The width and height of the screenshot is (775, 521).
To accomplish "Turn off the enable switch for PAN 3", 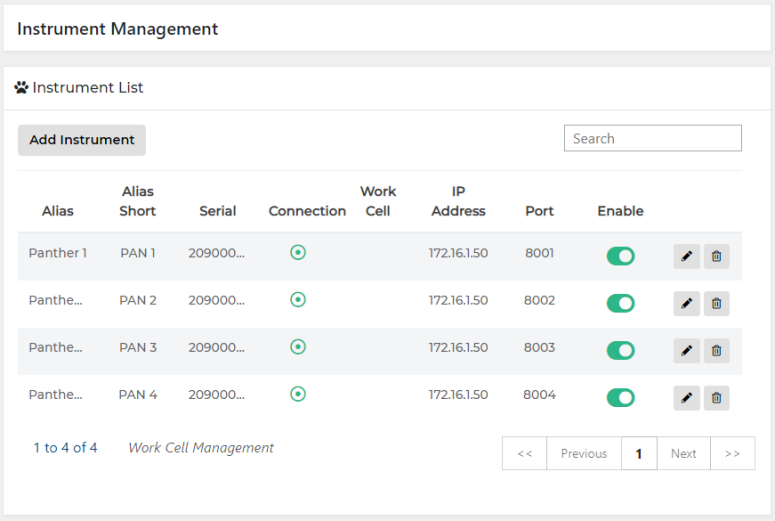I will [620, 350].
